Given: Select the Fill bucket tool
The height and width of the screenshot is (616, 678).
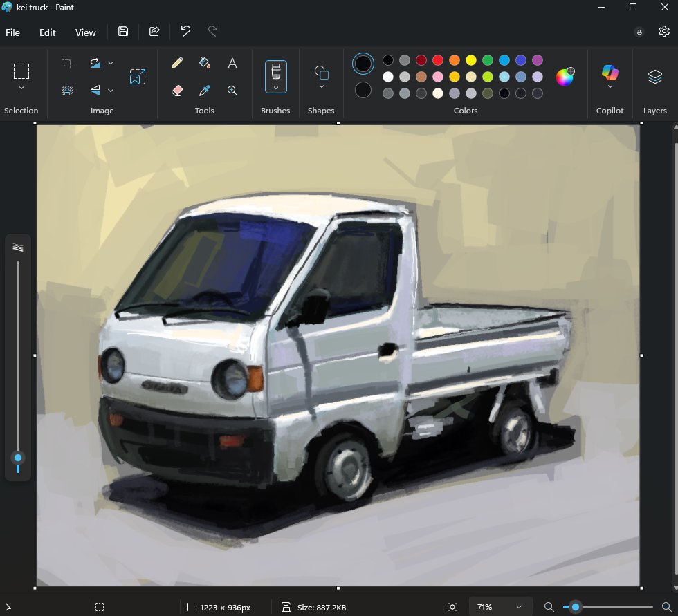Looking at the screenshot, I should (205, 64).
